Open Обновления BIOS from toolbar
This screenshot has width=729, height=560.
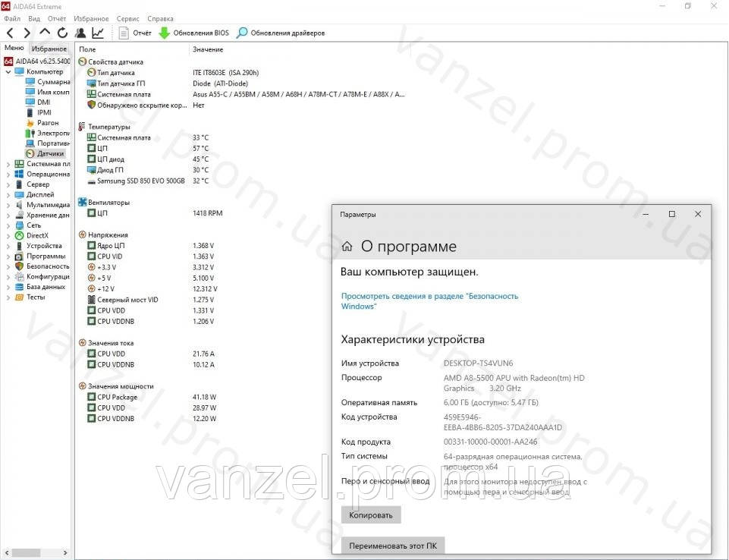click(x=194, y=33)
